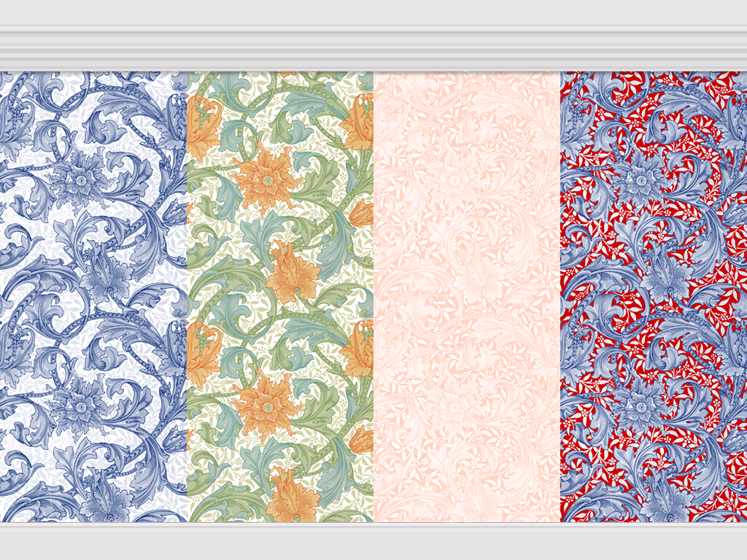
Task: Click the plain gray strip above the crown molding
Action: coord(373,12)
